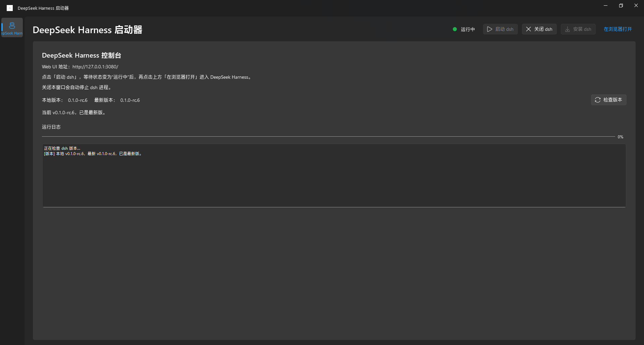Click the log line 正在检查 dsh 版本...

pos(62,148)
